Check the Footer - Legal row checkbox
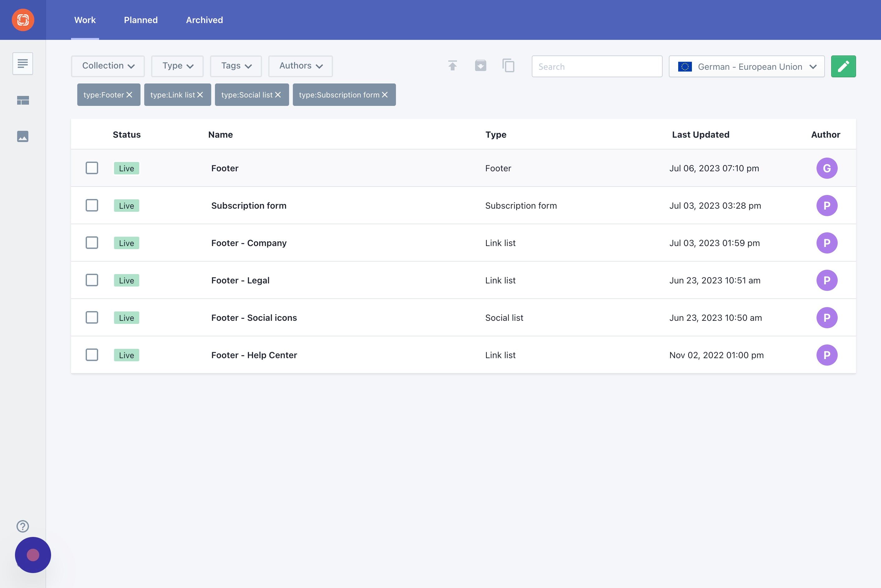This screenshot has height=588, width=881. [x=92, y=280]
